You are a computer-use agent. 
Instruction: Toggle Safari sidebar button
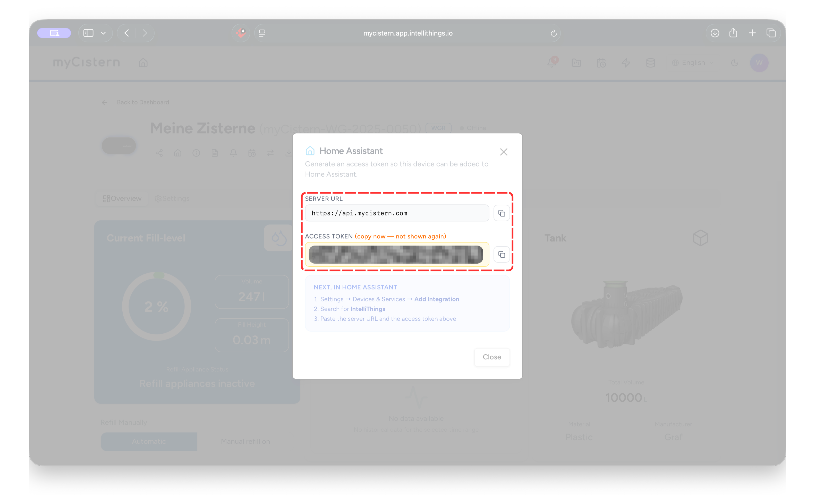point(88,33)
